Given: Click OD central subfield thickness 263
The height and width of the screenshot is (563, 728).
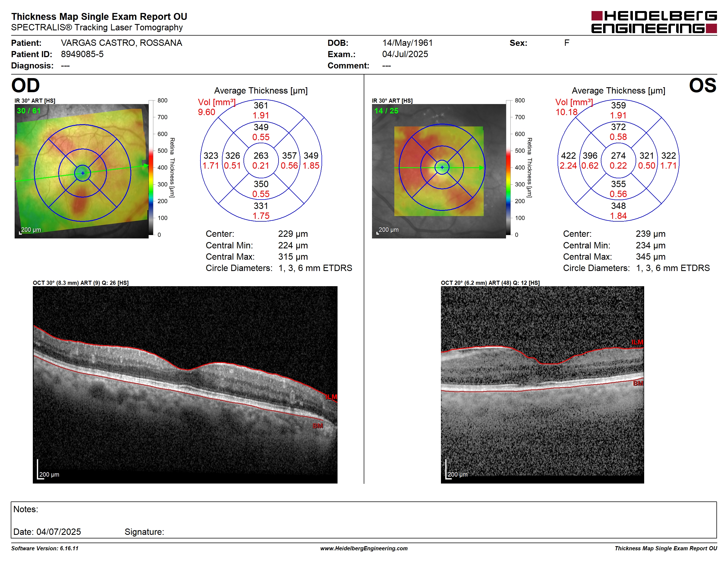Looking at the screenshot, I should [261, 156].
